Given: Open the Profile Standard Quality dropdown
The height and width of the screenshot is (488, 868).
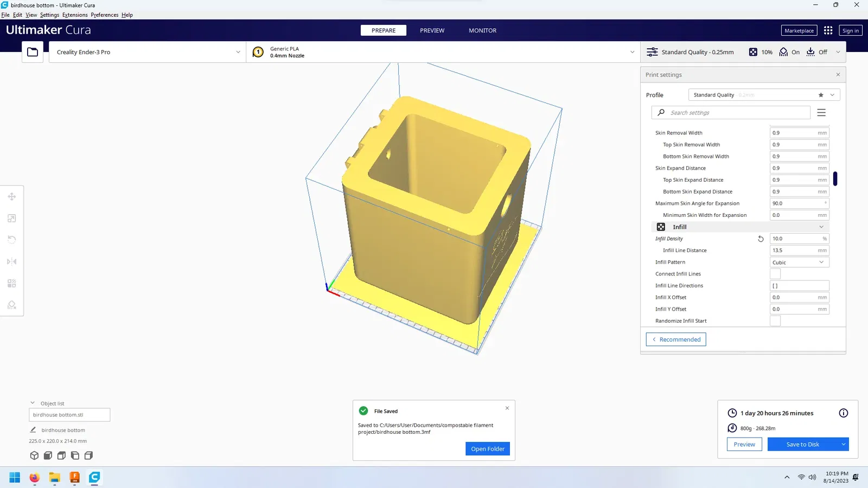Looking at the screenshot, I should click(764, 95).
